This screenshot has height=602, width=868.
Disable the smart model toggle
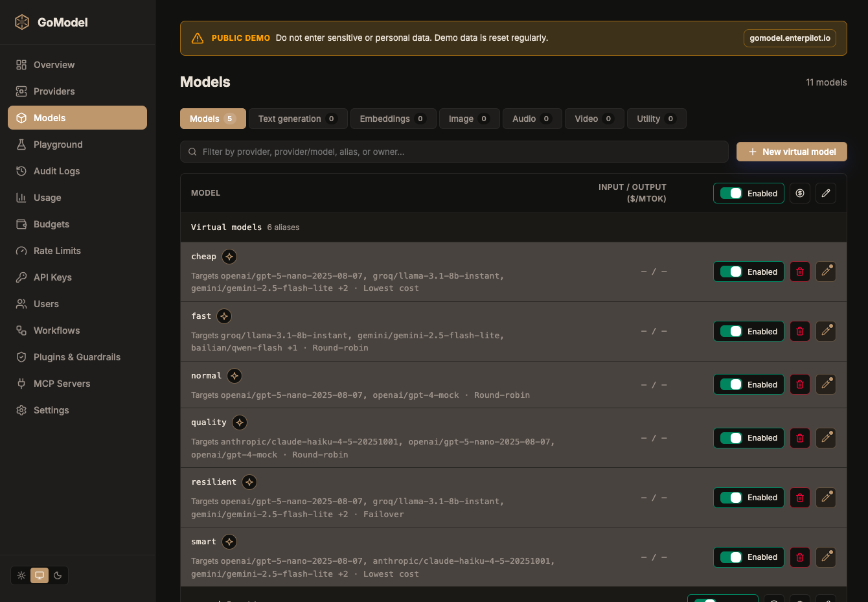pos(749,557)
